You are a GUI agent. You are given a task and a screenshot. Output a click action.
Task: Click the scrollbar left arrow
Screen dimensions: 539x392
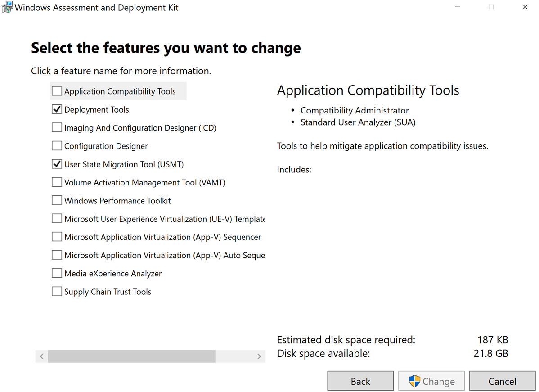click(x=42, y=356)
